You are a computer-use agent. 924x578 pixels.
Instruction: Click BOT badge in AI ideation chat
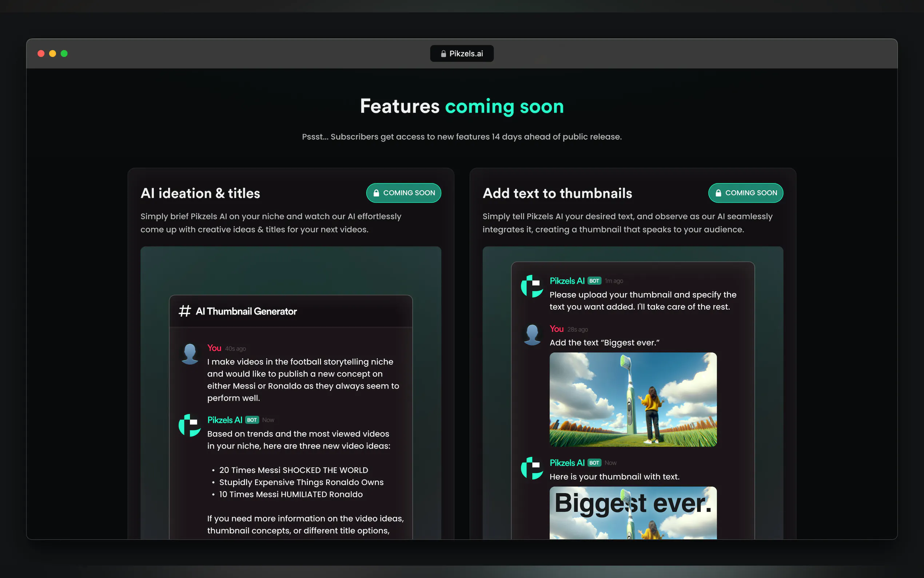(252, 420)
